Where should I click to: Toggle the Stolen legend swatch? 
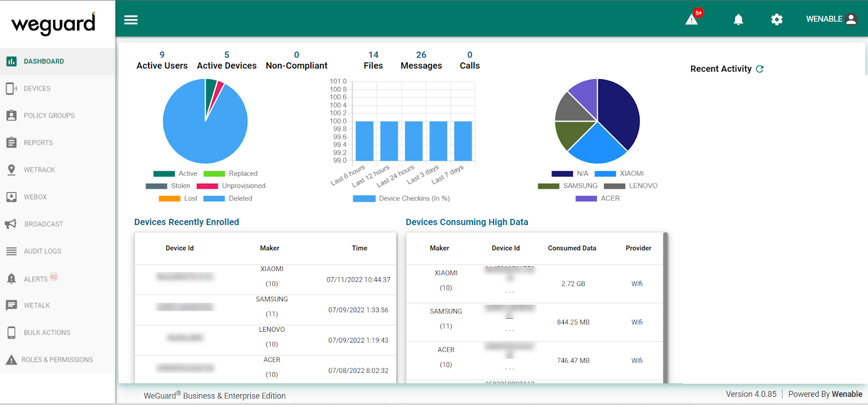[156, 186]
